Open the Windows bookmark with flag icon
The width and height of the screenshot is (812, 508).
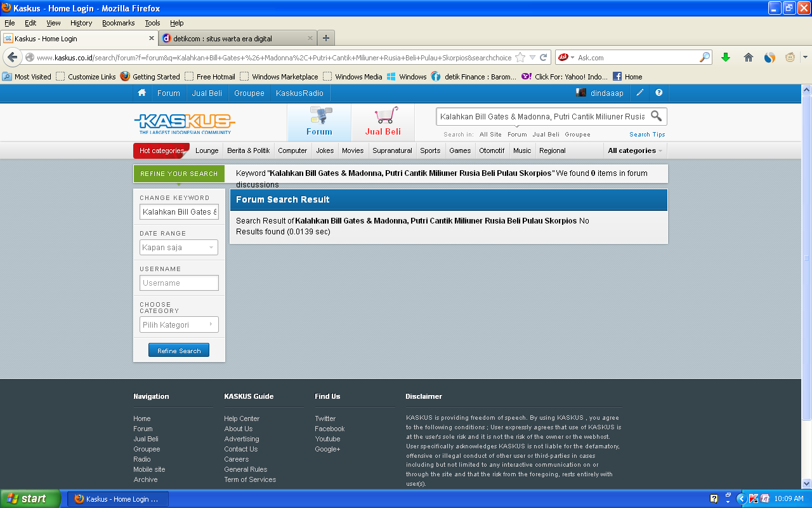coord(407,77)
